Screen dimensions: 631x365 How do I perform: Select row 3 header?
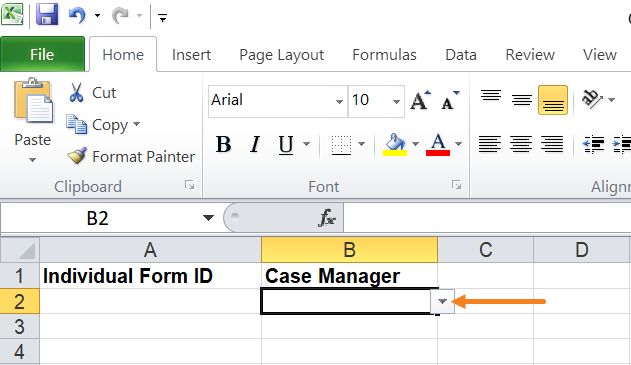click(x=20, y=326)
